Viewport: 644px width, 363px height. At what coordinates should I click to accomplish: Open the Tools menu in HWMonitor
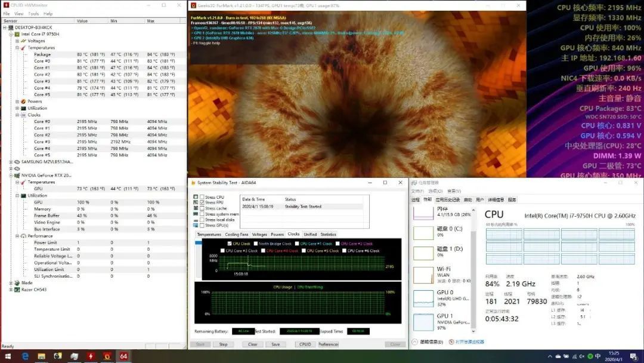(33, 14)
